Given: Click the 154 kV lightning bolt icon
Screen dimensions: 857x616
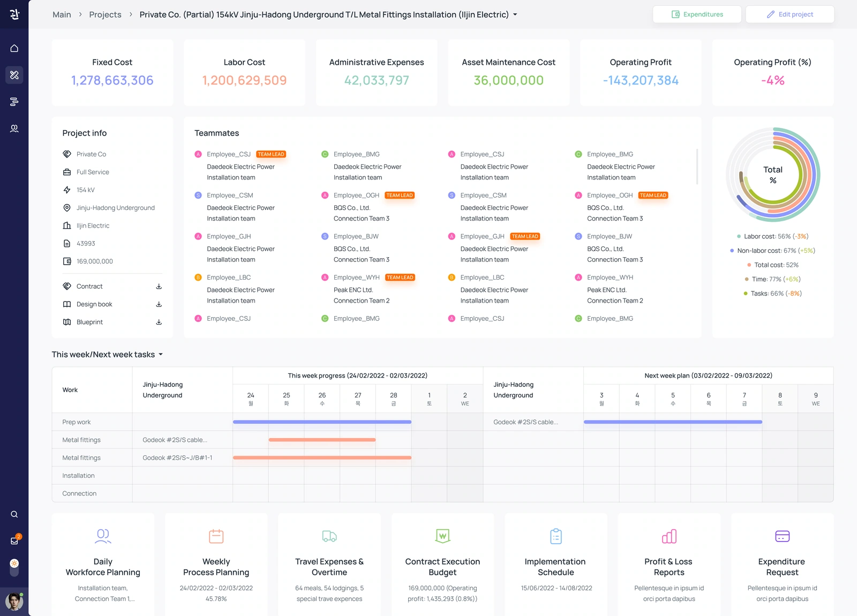Looking at the screenshot, I should [67, 190].
